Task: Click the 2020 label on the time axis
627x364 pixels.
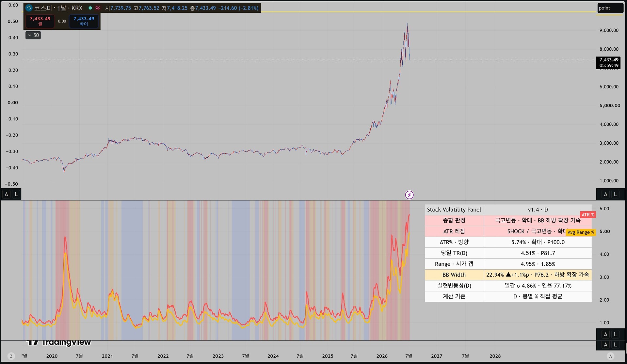Action: pyautogui.click(x=52, y=356)
